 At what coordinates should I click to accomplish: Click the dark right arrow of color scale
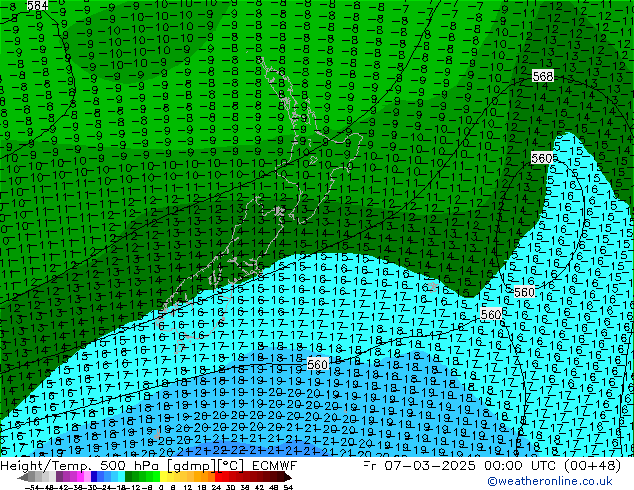point(288,477)
